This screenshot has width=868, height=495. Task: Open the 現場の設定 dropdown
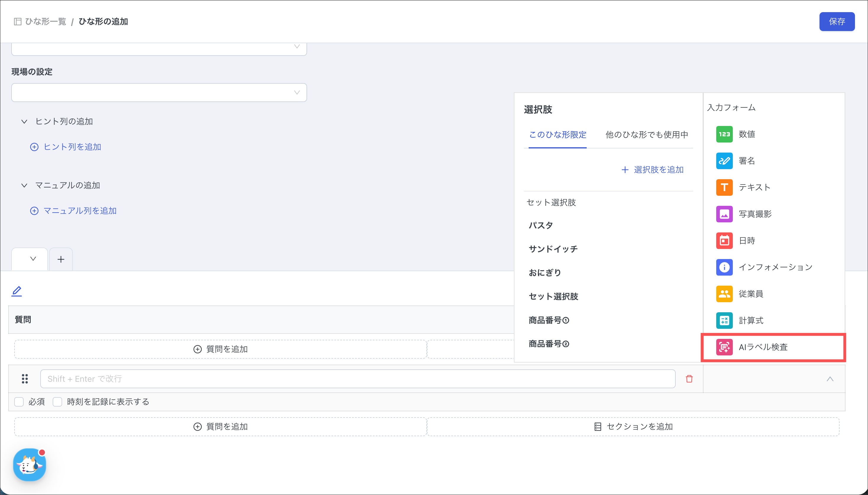(159, 93)
